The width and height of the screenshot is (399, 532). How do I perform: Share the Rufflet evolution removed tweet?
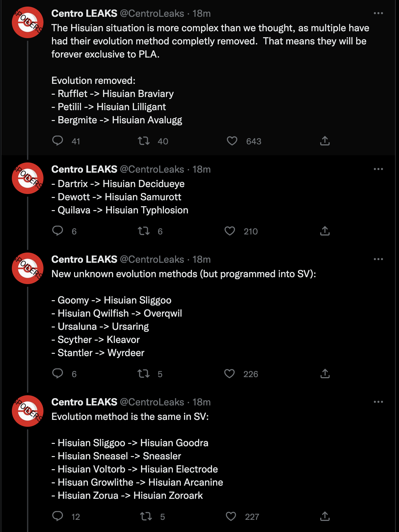(x=325, y=141)
